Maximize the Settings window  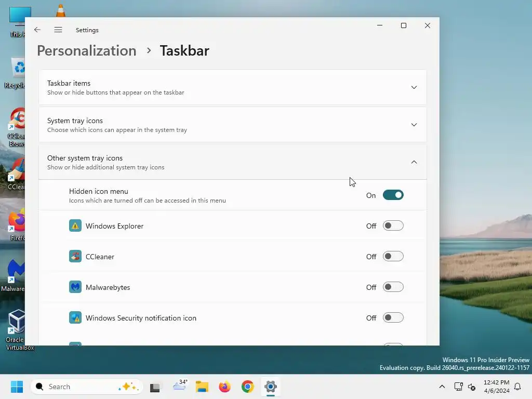coord(403,25)
